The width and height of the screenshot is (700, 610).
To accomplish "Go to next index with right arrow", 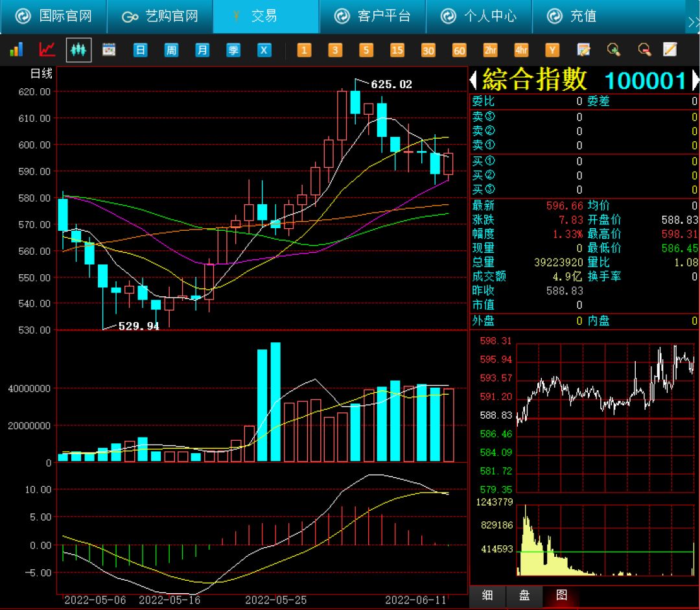I will [695, 80].
